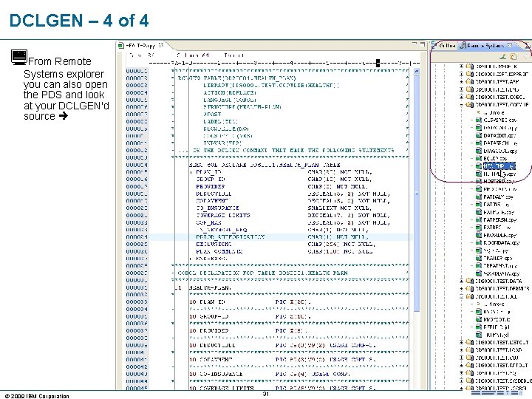This screenshot has height=399, width=532.
Task: Minimize the editor pane
Action: pyautogui.click(x=415, y=44)
